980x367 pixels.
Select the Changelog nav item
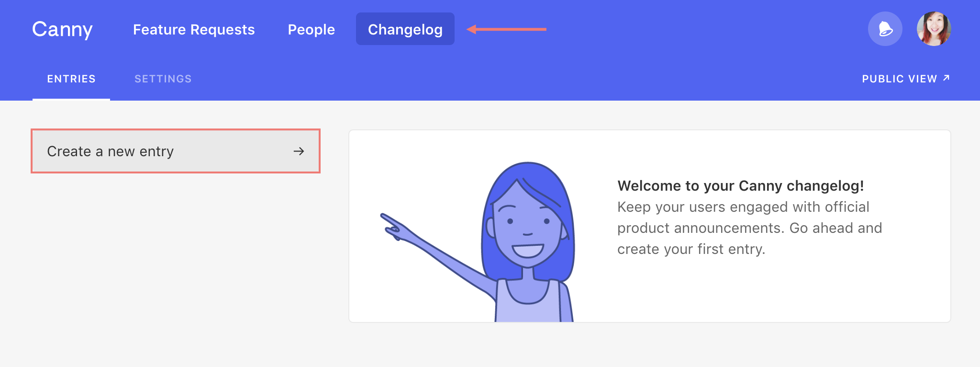[x=405, y=29]
